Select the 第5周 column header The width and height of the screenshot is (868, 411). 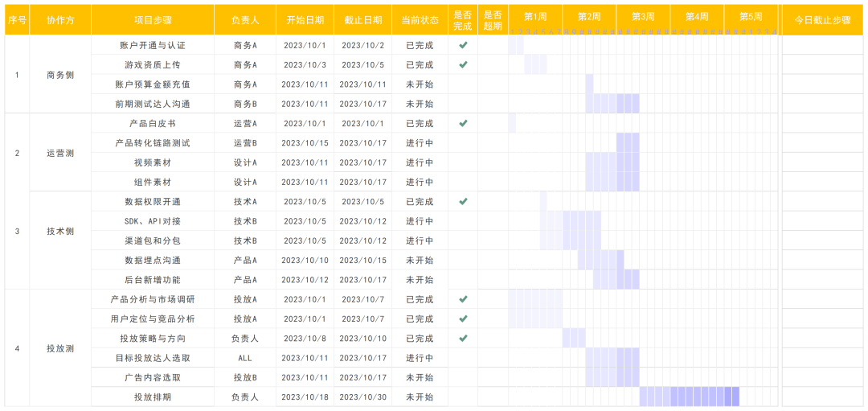(751, 16)
